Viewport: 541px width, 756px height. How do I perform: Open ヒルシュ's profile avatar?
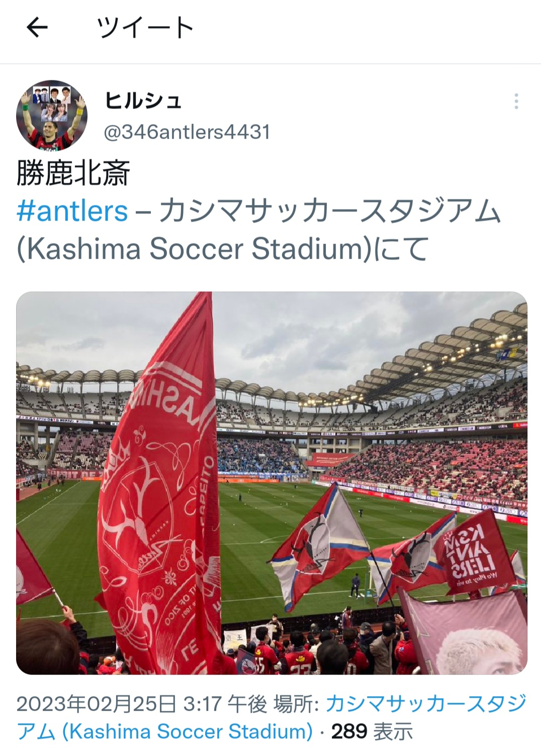(x=52, y=115)
